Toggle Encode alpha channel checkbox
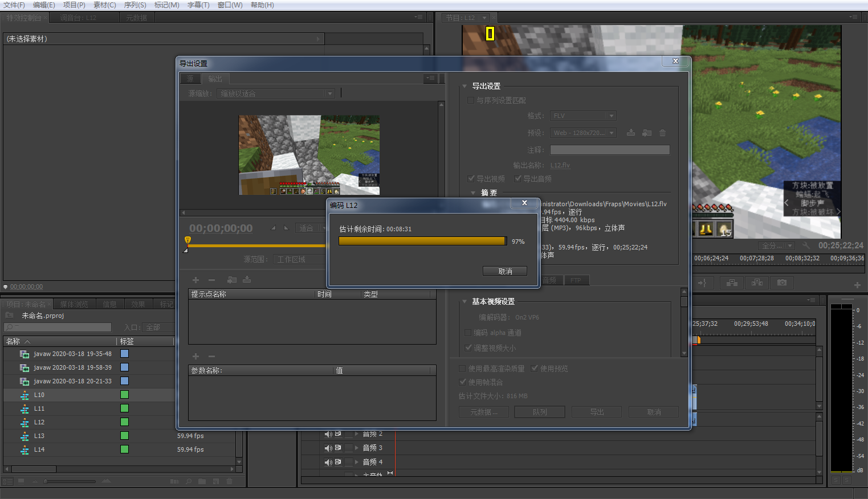Screen dimensions: 868x499 coord(468,333)
